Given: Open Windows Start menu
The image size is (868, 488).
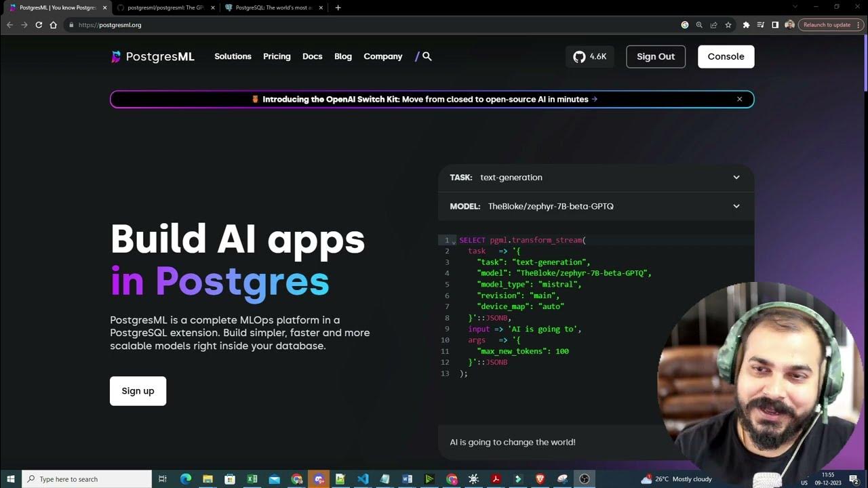Looking at the screenshot, I should tap(11, 479).
